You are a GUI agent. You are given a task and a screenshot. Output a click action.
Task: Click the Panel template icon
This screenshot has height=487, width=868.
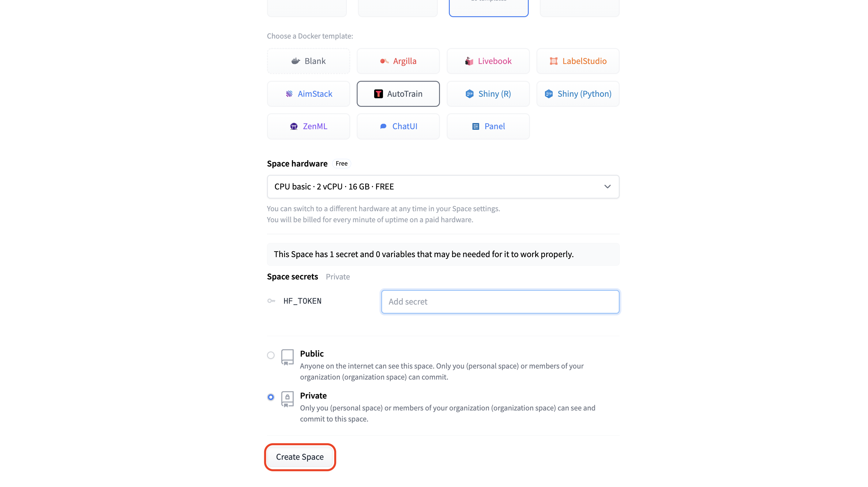click(475, 126)
